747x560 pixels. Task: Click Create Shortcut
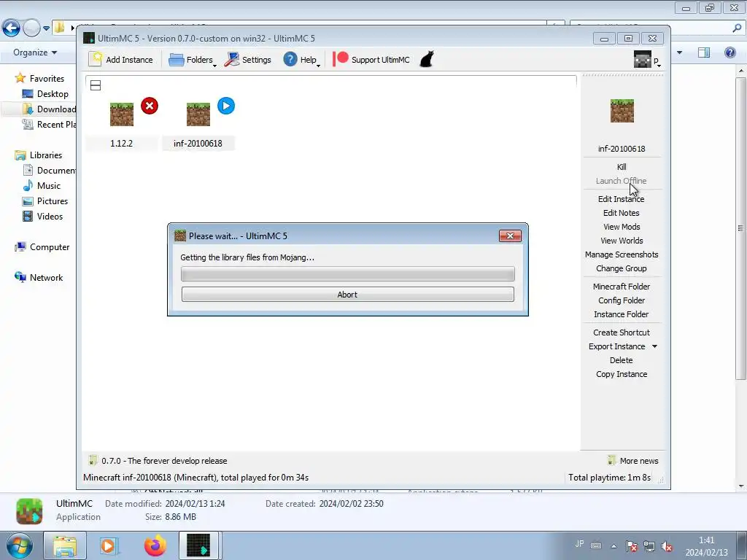tap(622, 332)
